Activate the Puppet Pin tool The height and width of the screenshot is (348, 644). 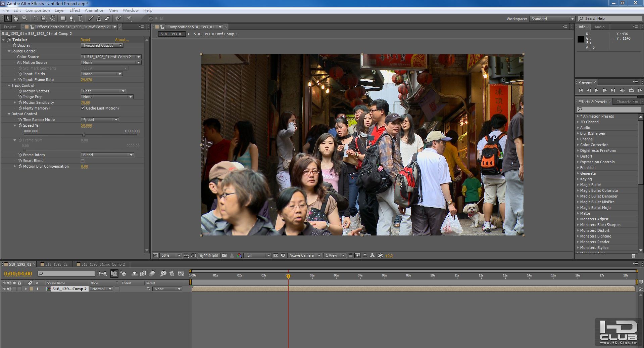click(x=129, y=18)
